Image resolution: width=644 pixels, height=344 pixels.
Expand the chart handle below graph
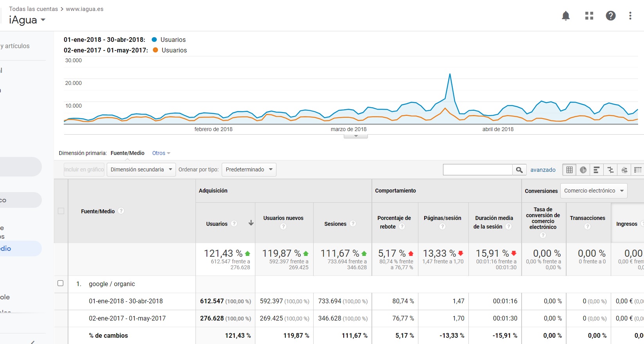[x=356, y=136]
